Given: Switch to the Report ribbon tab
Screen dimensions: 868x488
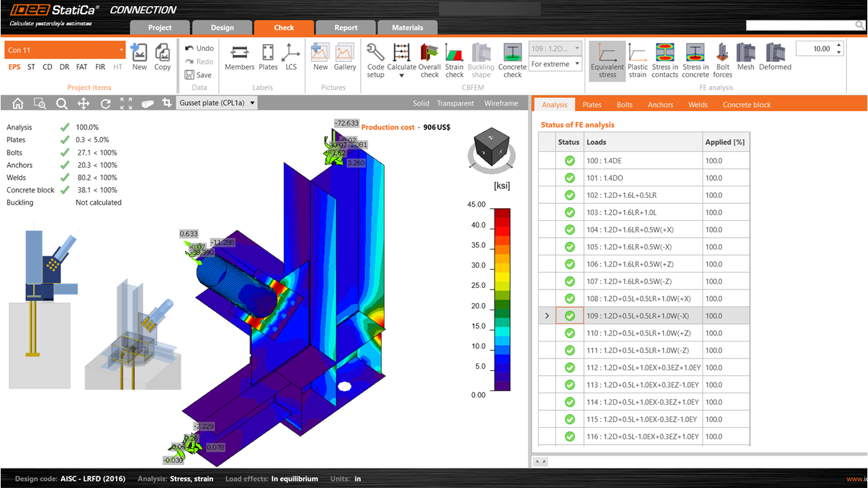Looking at the screenshot, I should [x=345, y=28].
